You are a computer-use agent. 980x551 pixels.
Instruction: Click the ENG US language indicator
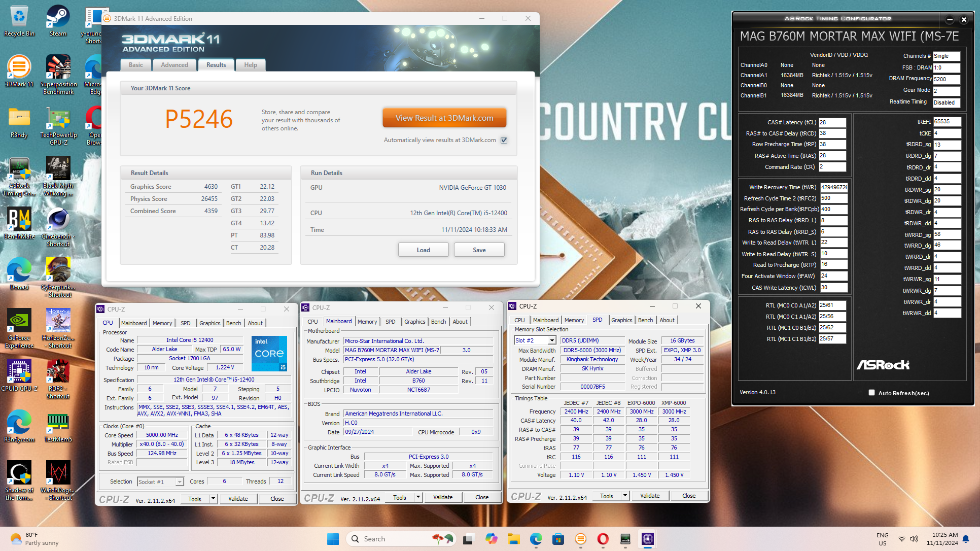[x=883, y=539]
